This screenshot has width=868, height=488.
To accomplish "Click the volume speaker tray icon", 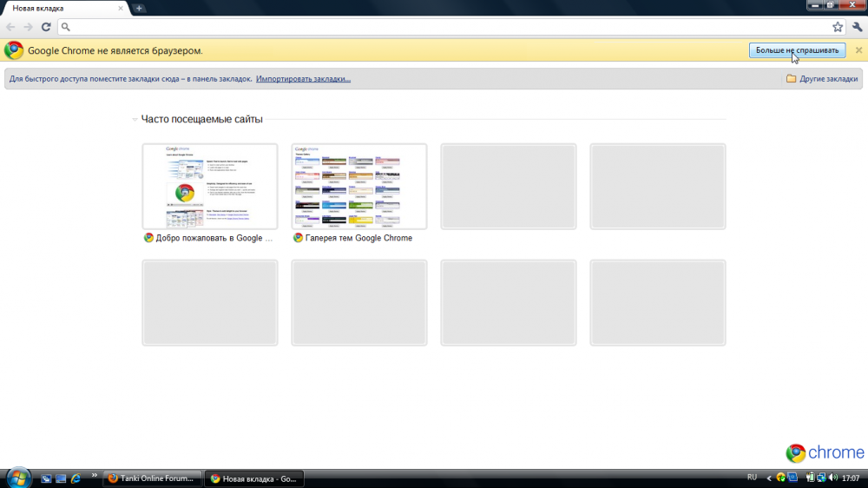I will [x=833, y=478].
